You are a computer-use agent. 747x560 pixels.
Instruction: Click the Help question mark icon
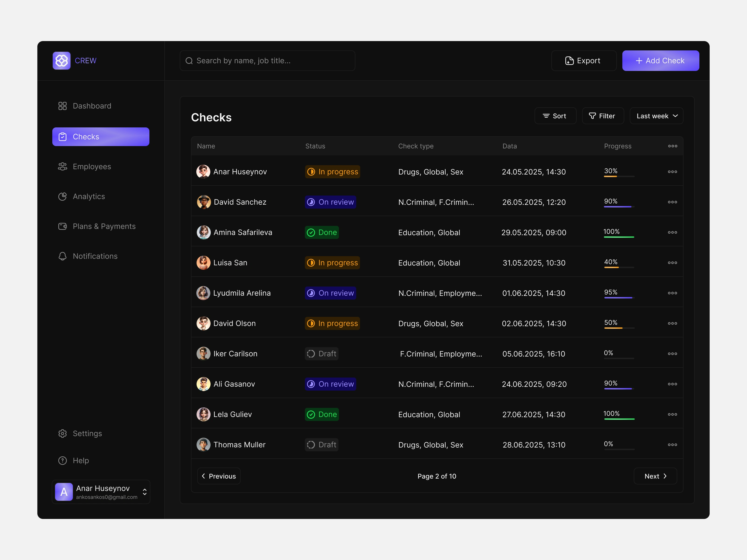(63, 460)
